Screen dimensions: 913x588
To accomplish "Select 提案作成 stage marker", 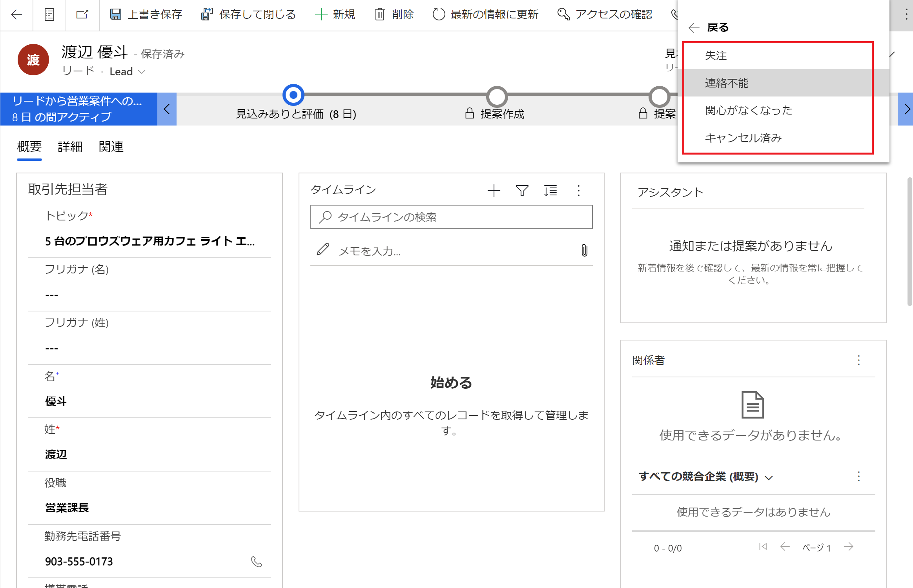I will tap(497, 96).
